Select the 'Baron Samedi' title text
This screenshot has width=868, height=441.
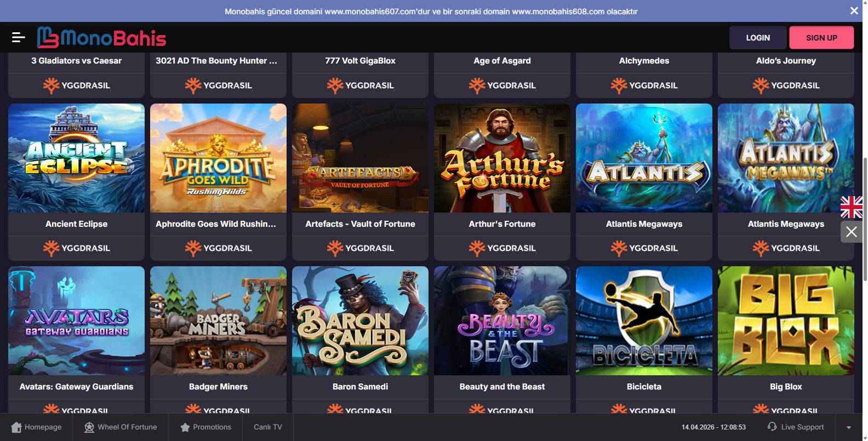click(361, 387)
